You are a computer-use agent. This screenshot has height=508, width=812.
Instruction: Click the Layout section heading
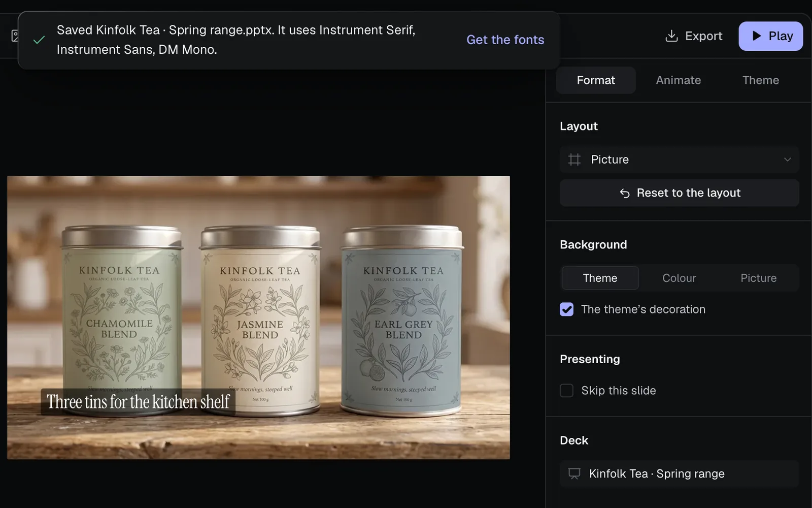579,126
